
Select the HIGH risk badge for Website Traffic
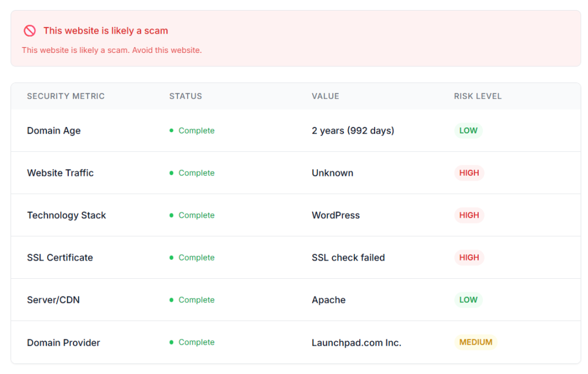469,173
